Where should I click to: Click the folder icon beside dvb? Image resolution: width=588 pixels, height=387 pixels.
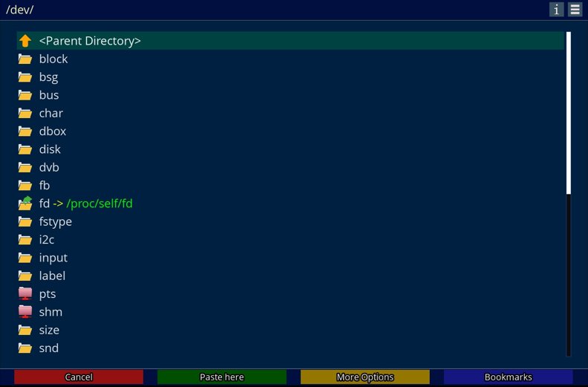[x=25, y=167]
